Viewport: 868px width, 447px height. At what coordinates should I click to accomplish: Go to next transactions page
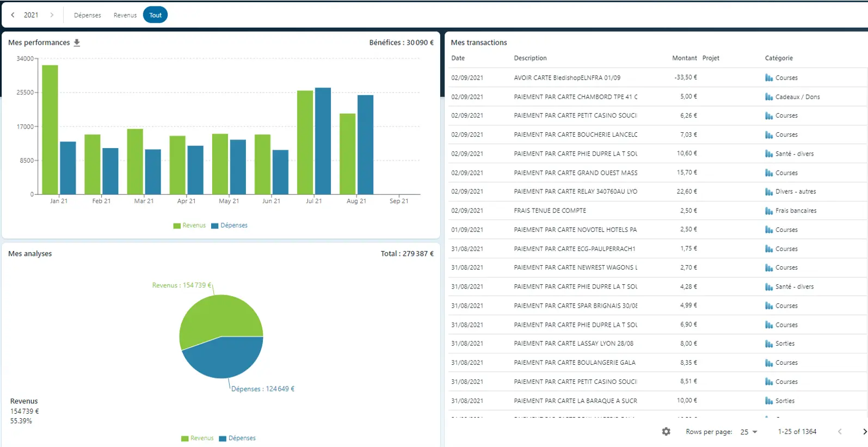pos(864,432)
